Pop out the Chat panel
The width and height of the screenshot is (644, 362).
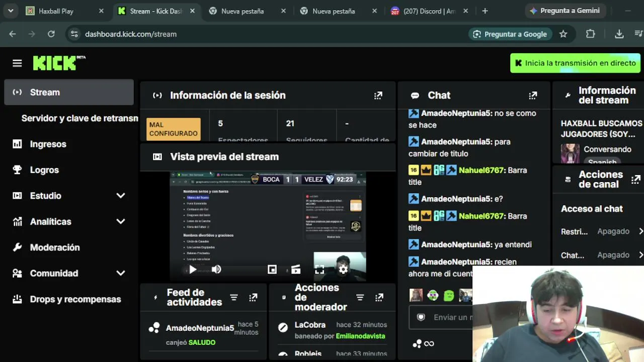tap(533, 96)
